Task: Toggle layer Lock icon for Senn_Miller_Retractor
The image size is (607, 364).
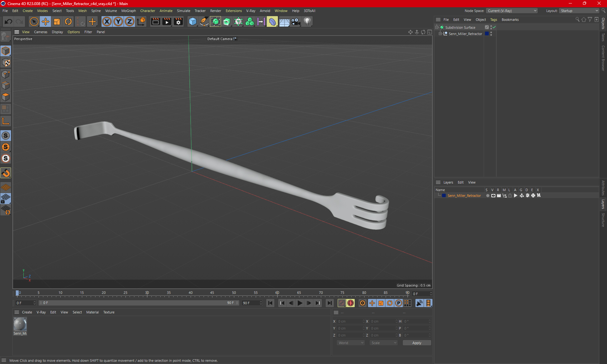Action: (510, 196)
